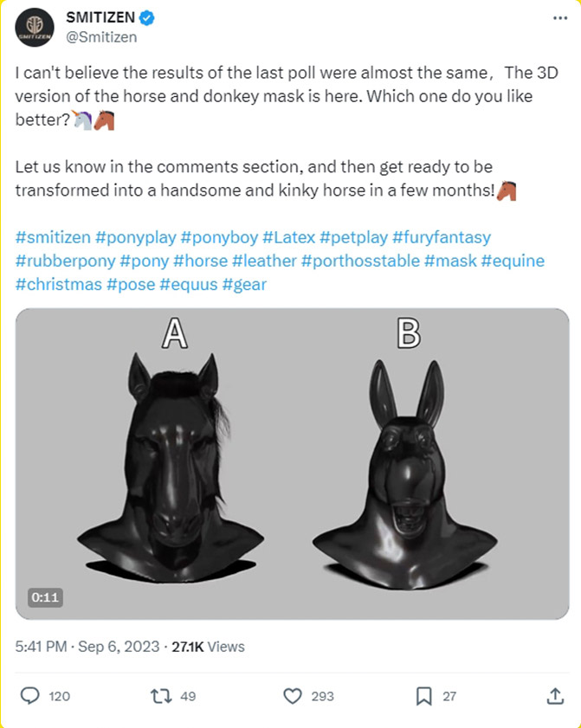This screenshot has width=581, height=728.
Task: Open the #christmas hashtag
Action: [x=57, y=284]
